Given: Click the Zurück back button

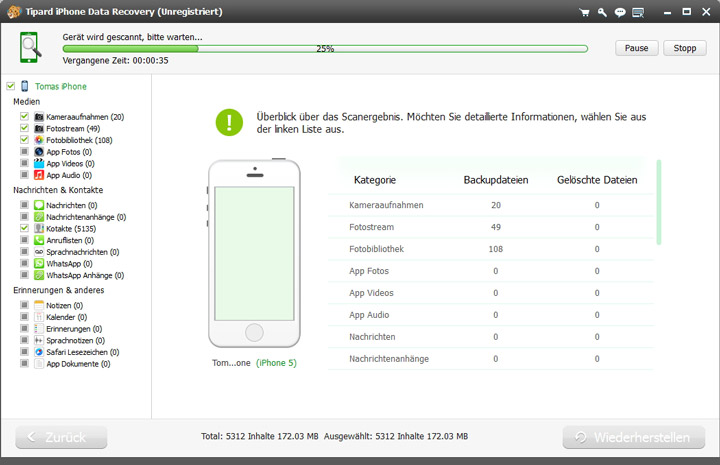Looking at the screenshot, I should point(61,437).
